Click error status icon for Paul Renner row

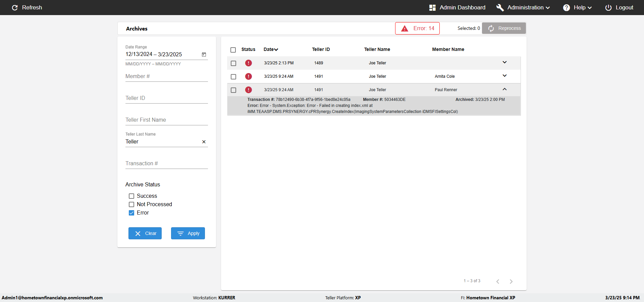click(249, 90)
